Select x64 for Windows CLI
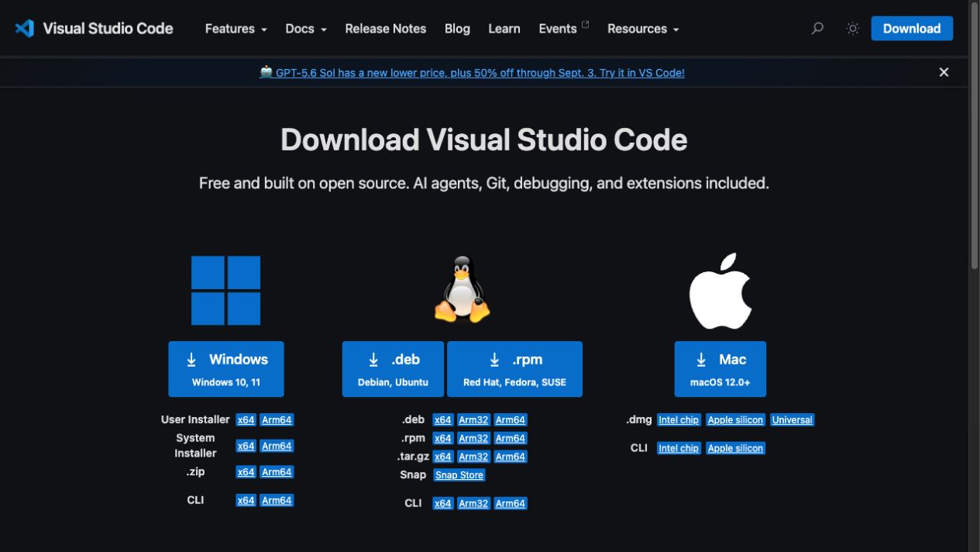This screenshot has height=552, width=980. point(246,501)
